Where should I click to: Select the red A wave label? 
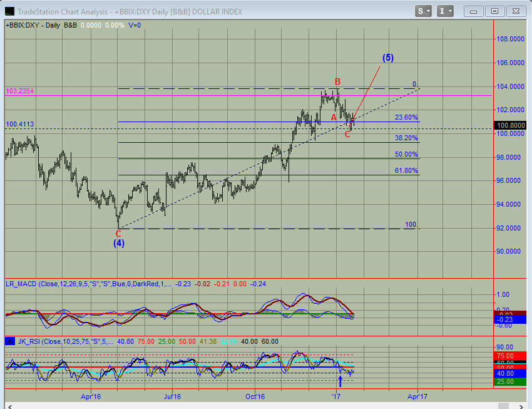(334, 118)
